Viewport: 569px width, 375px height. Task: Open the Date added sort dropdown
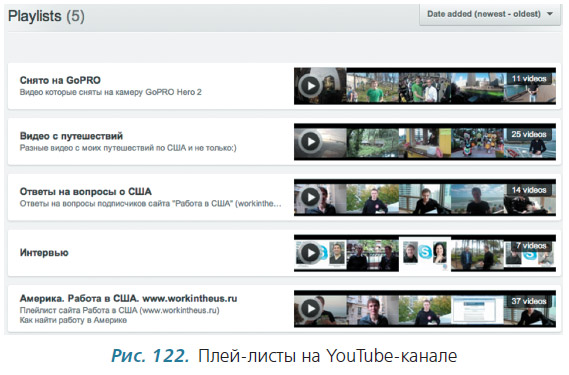coord(490,15)
